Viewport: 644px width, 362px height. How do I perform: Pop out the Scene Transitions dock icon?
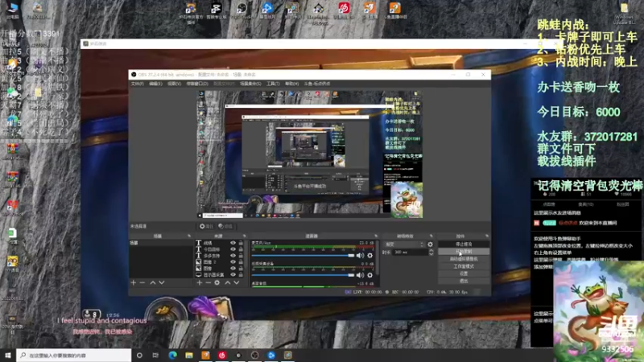click(x=431, y=236)
